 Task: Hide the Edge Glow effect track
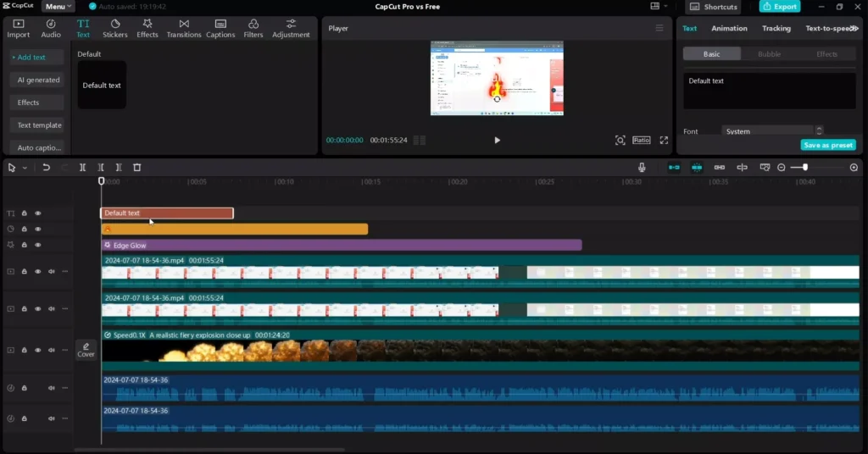click(37, 245)
